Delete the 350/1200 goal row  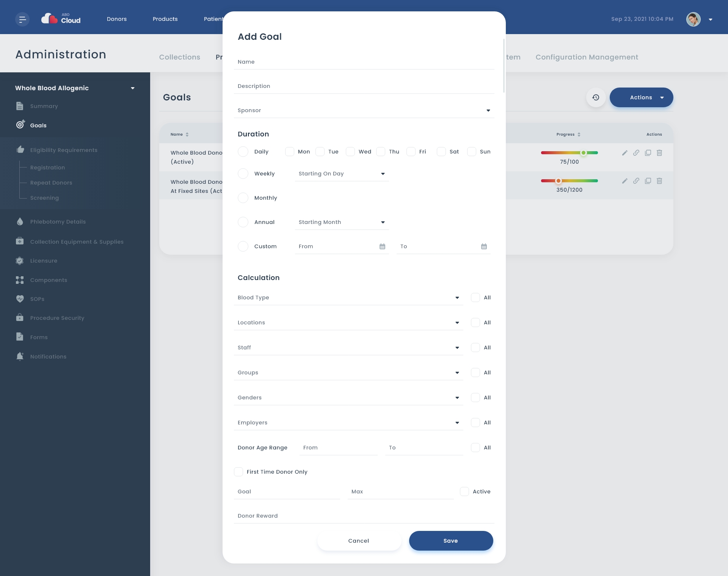click(x=659, y=181)
